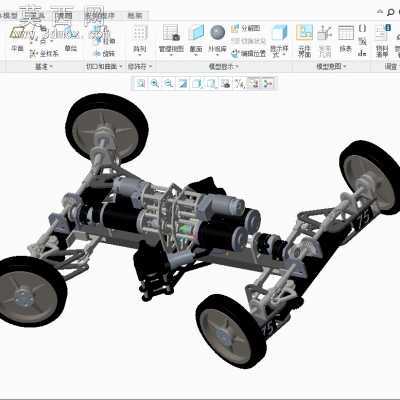400x400 pixels.
Task: Click the 发布几何 publish geometry button
Action: (x=325, y=40)
